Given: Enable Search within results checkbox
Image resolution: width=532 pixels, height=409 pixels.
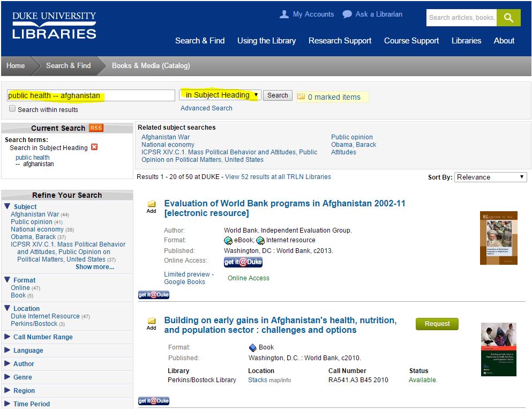Looking at the screenshot, I should click(12, 109).
